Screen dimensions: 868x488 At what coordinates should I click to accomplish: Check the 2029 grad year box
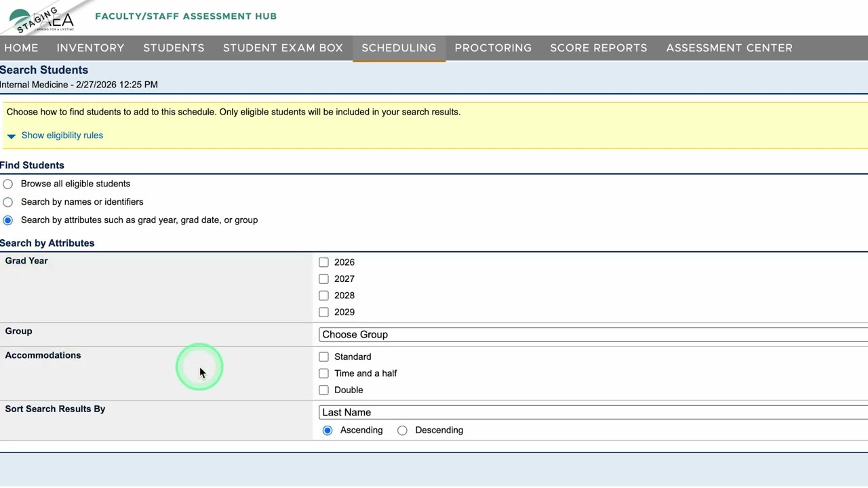pos(323,312)
